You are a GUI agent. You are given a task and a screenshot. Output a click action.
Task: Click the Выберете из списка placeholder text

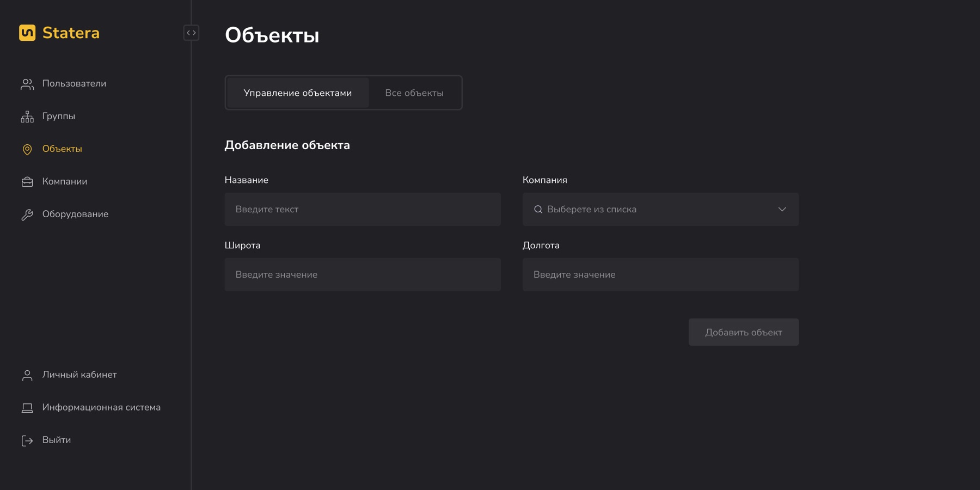pyautogui.click(x=592, y=209)
